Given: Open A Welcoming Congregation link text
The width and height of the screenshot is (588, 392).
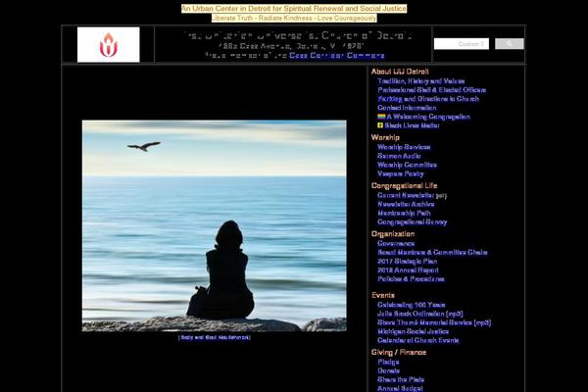Looking at the screenshot, I should pyautogui.click(x=428, y=117).
